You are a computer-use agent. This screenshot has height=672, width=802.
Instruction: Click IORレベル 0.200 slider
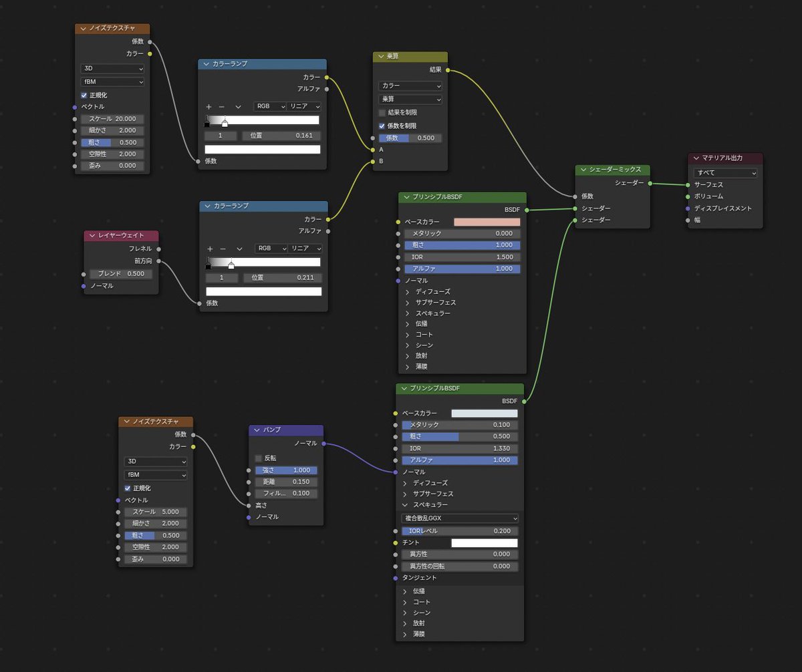460,531
